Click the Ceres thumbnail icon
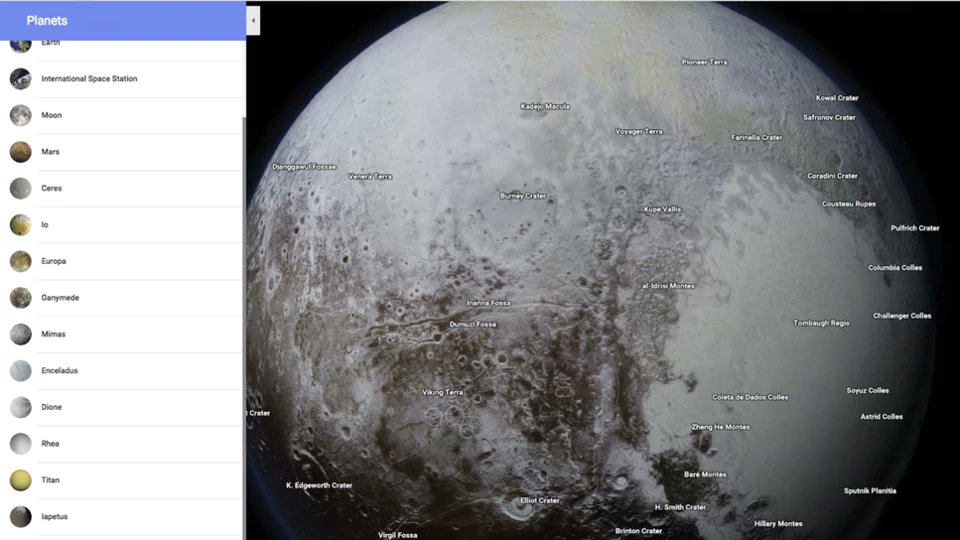The height and width of the screenshot is (540, 960). [x=20, y=188]
